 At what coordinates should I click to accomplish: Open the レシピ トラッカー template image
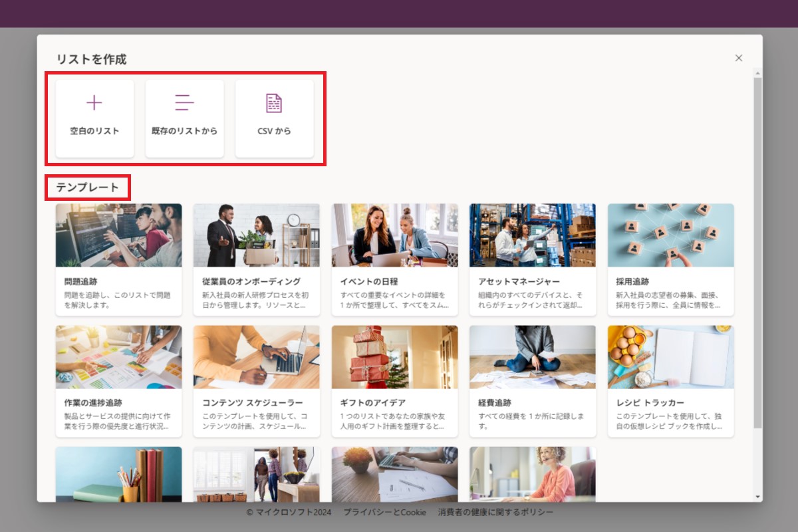(x=670, y=356)
